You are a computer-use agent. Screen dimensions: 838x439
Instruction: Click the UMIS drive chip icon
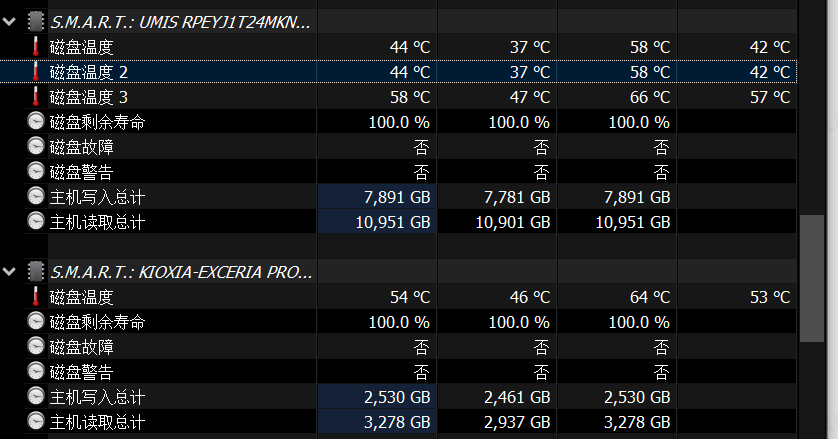(x=36, y=21)
